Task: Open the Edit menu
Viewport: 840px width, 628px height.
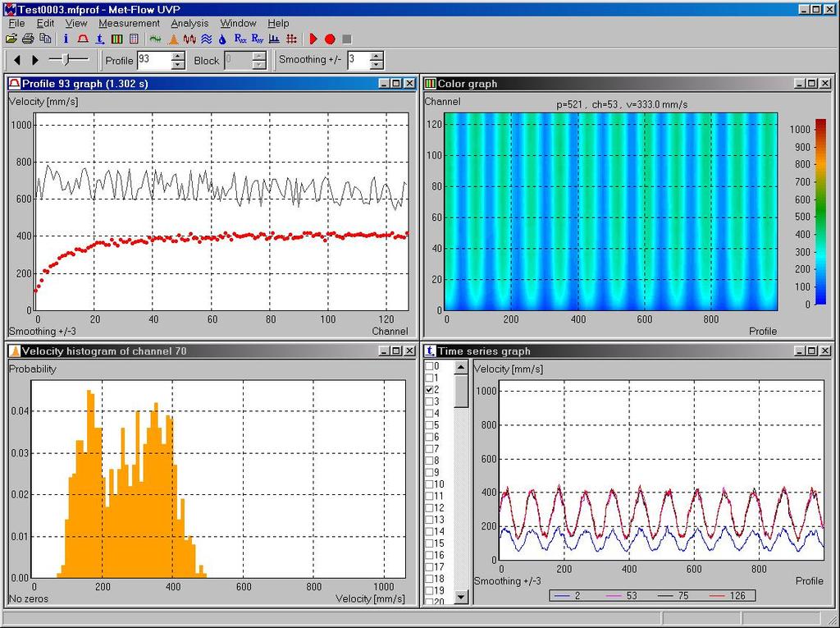Action: pos(45,23)
